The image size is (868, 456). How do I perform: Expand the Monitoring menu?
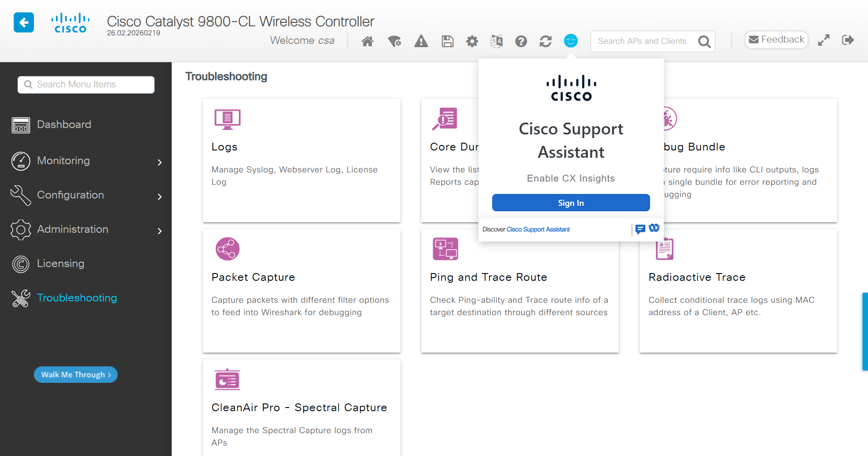[63, 161]
